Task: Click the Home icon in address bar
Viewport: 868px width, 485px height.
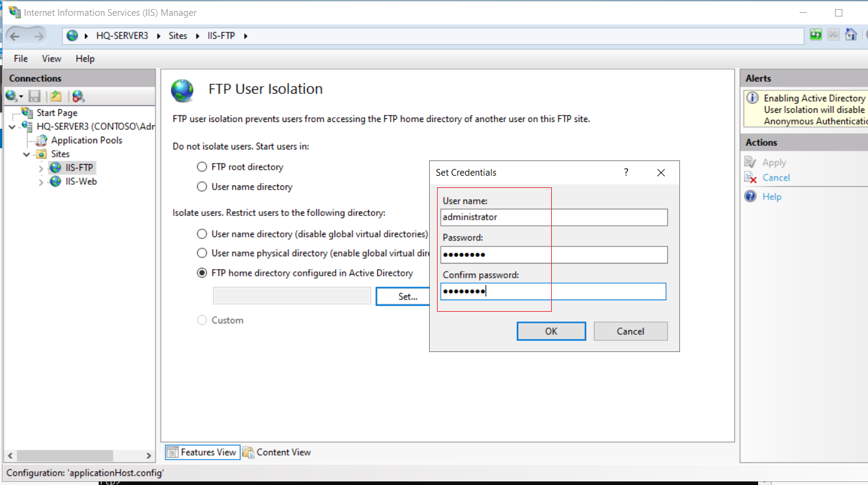Action: (851, 35)
